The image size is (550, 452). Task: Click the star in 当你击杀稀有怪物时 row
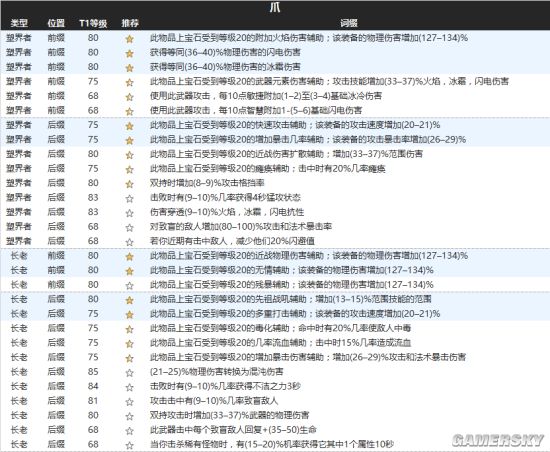point(129,445)
